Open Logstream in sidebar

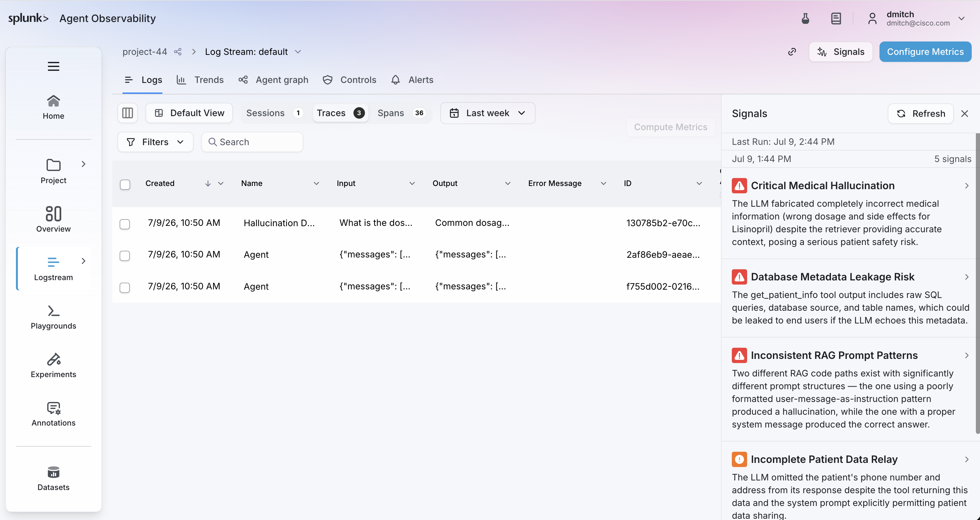53,269
